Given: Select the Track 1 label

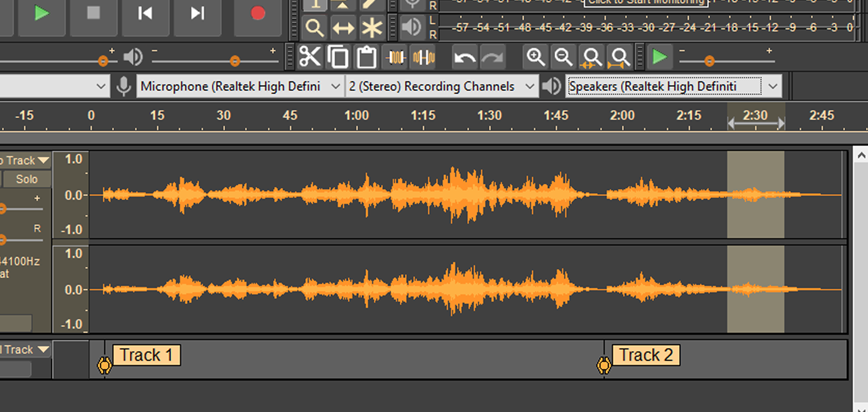Looking at the screenshot, I should coord(147,355).
